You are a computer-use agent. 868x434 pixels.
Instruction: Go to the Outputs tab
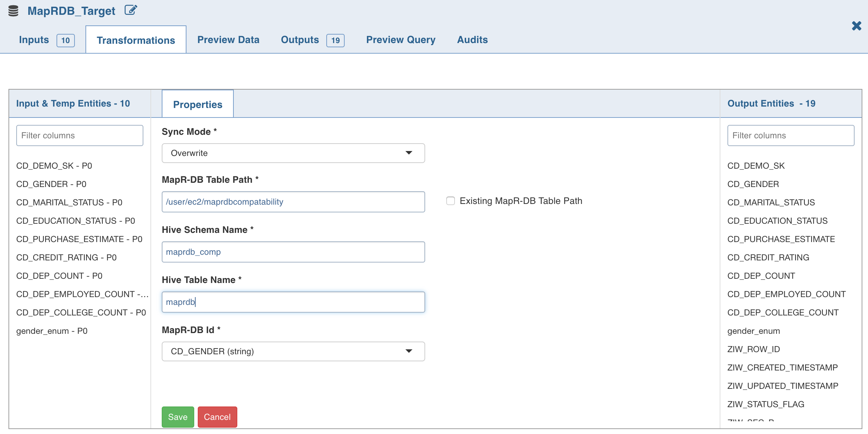click(313, 40)
